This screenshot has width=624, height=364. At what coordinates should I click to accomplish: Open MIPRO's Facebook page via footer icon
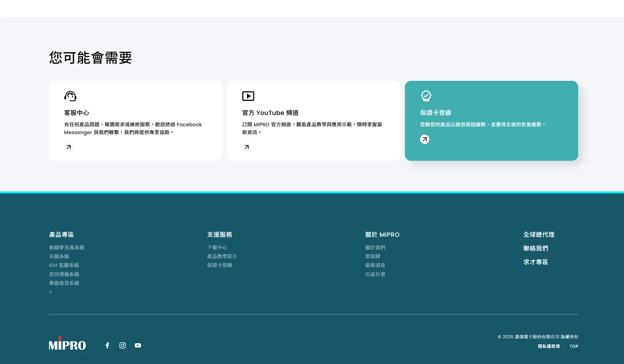click(107, 345)
